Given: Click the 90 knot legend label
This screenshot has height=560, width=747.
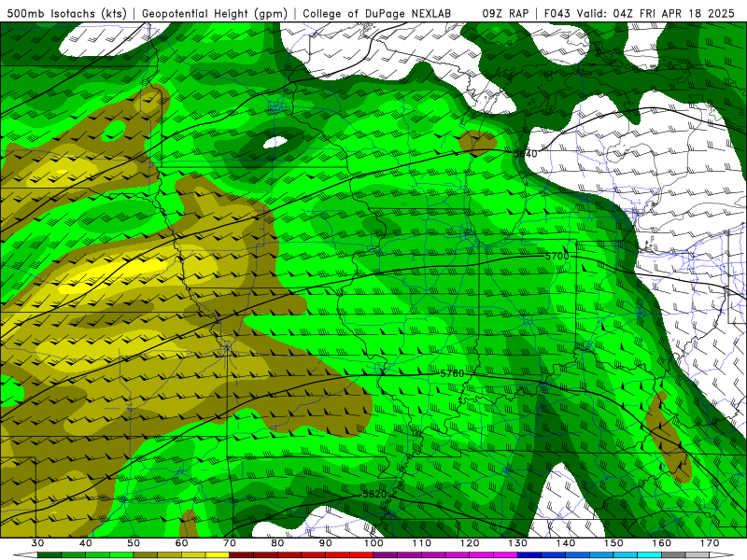Looking at the screenshot, I should [325, 543].
